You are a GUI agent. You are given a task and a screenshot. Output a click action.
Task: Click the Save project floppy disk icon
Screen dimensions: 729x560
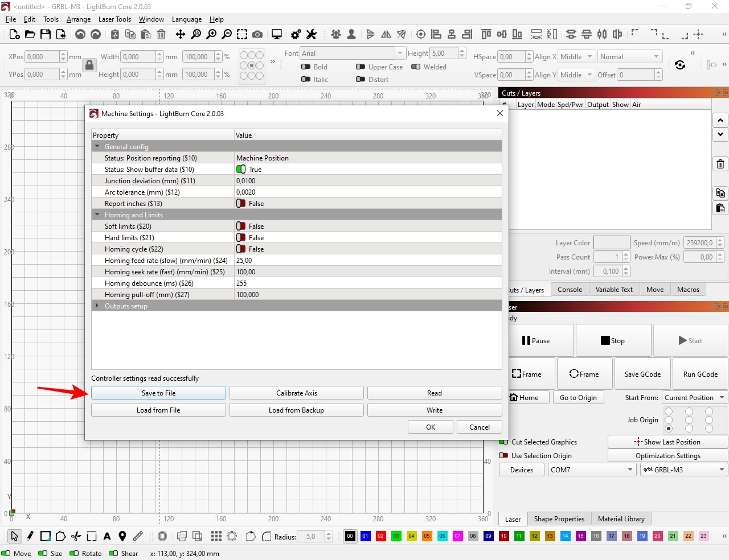click(x=46, y=35)
